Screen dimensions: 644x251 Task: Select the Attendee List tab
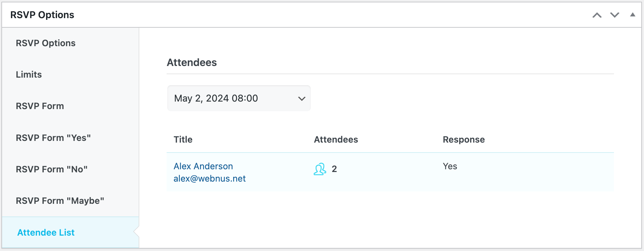click(x=46, y=233)
